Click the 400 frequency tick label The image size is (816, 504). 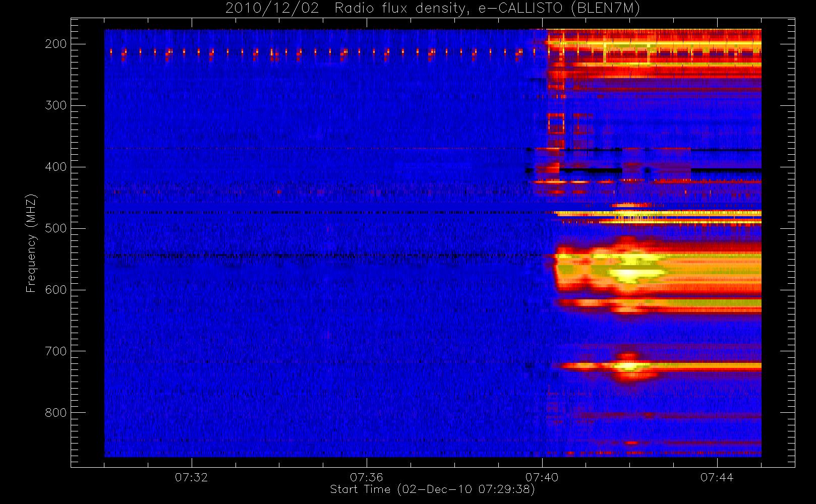[55, 167]
